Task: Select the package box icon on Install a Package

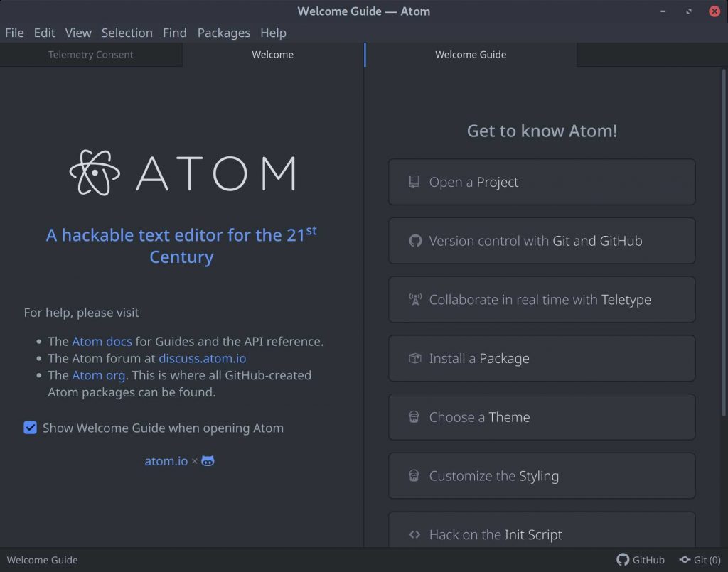Action: 414,358
